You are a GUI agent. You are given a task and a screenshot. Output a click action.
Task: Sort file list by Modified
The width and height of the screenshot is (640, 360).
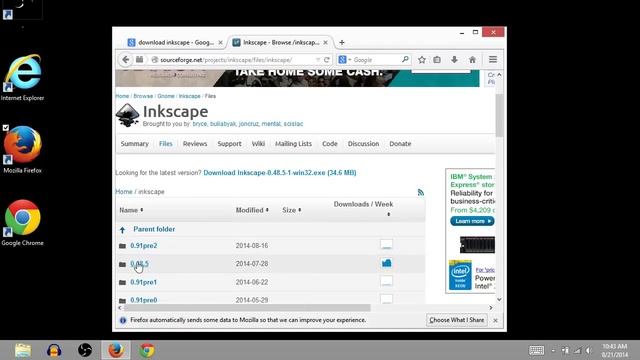click(252, 210)
